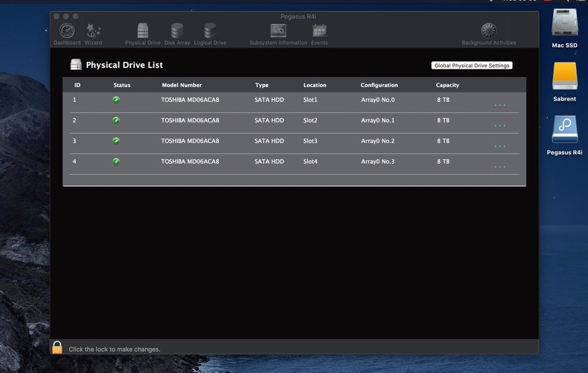The height and width of the screenshot is (373, 588).
Task: Show Subsystem Information
Action: [278, 32]
